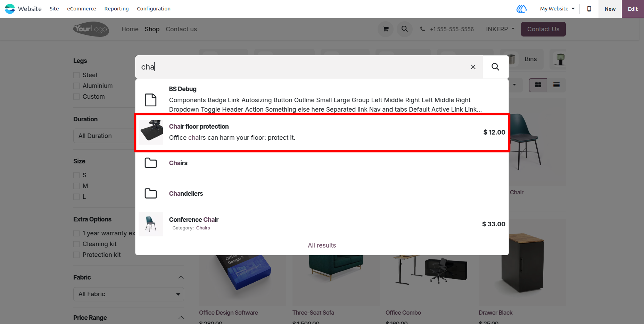The width and height of the screenshot is (644, 324).
Task: Click the Odoo wave icon in the top bar
Action: [521, 9]
